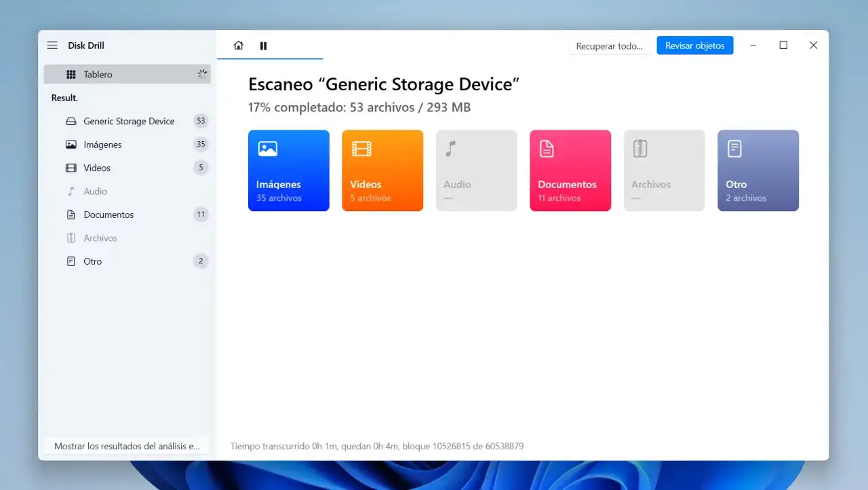Click the 17% completado status text
Screen dimensions: 868x490
point(359,107)
